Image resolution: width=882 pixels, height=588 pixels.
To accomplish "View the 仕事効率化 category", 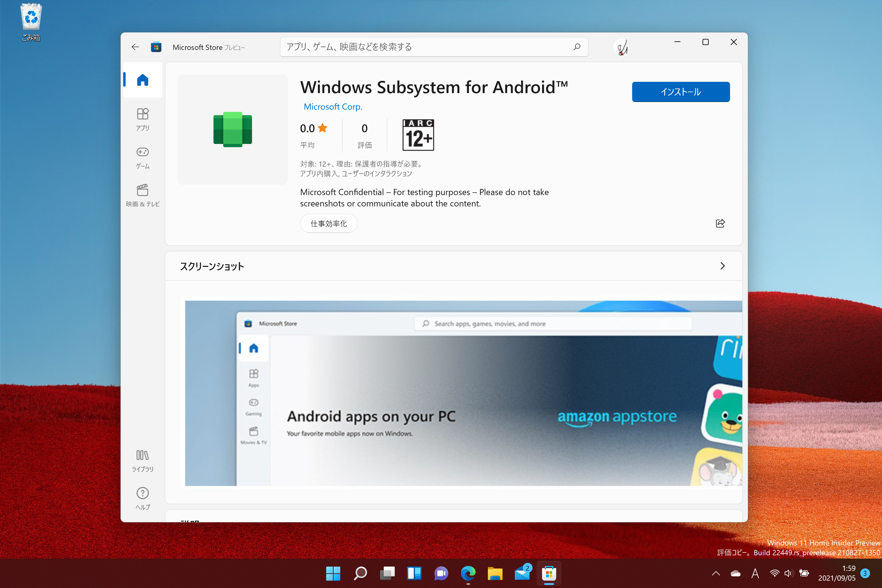I will (x=329, y=223).
